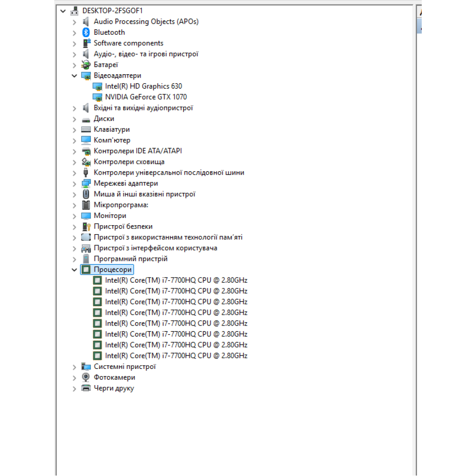Viewport: 476px width, 476px height.
Task: Click the Пристрої з інтерфейсом користувача icon
Action: pos(86,248)
